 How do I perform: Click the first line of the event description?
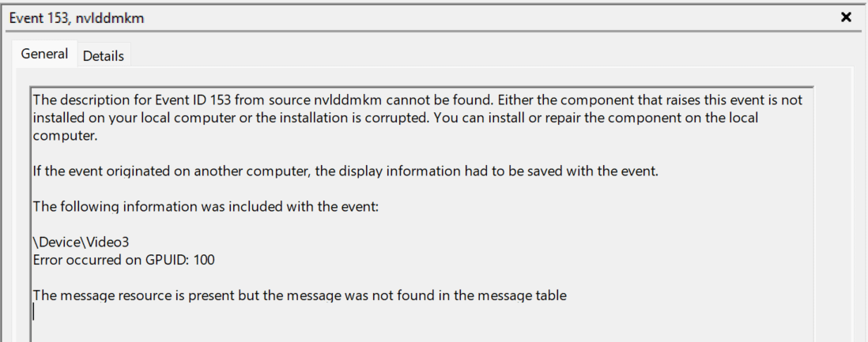pyautogui.click(x=411, y=101)
